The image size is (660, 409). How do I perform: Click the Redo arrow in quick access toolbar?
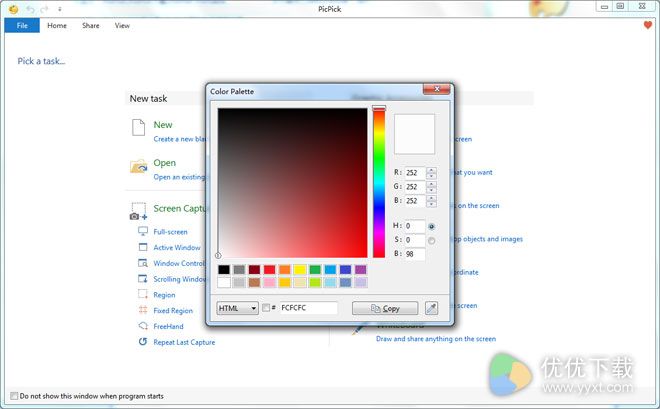point(44,9)
